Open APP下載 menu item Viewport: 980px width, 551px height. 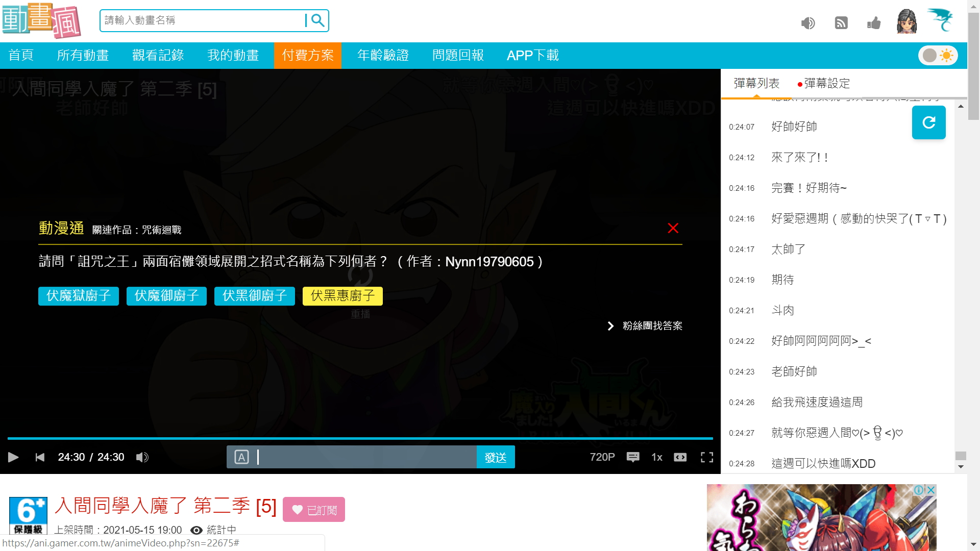pos(532,55)
